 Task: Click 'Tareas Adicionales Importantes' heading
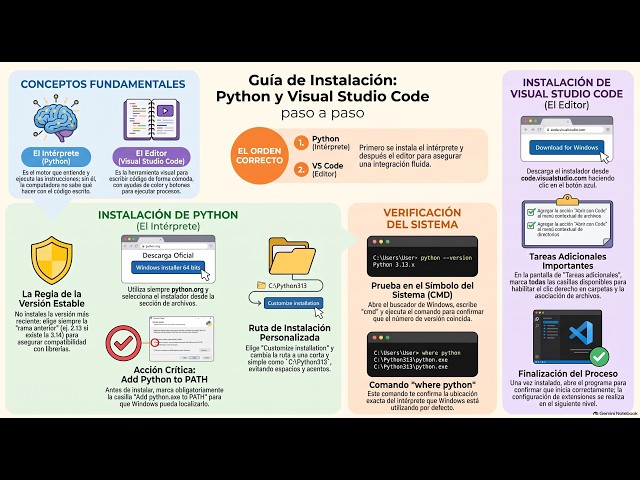coord(567,261)
